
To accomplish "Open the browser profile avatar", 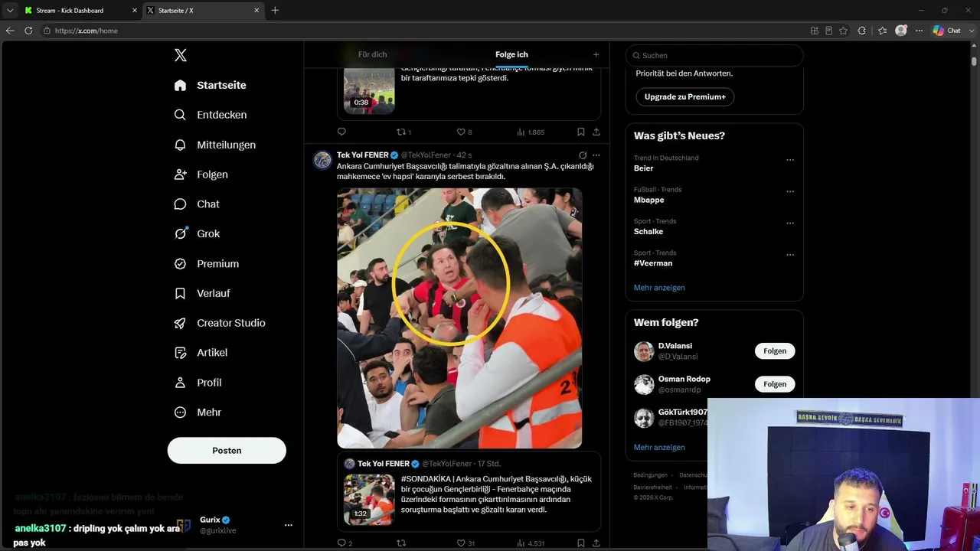I will click(901, 31).
